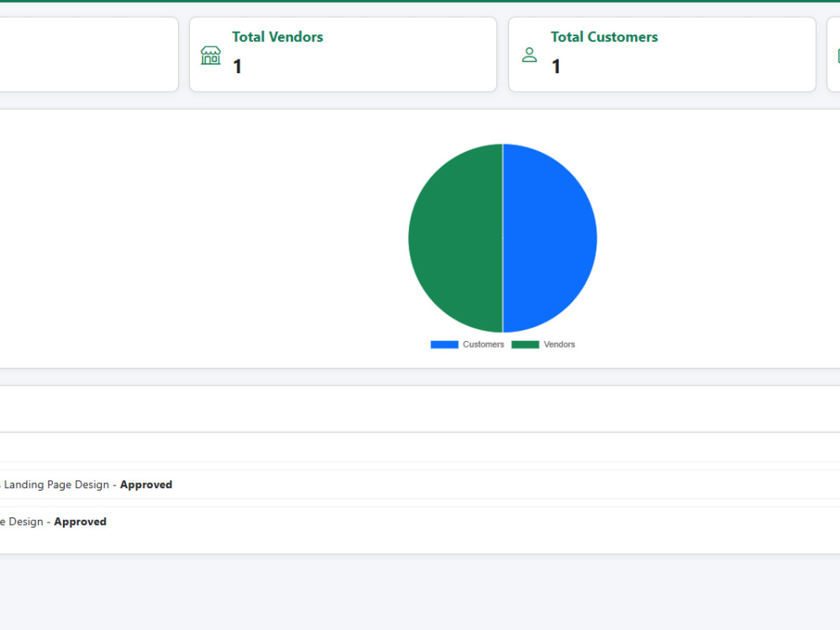
Task: Click the Customers legend label
Action: coord(483,344)
